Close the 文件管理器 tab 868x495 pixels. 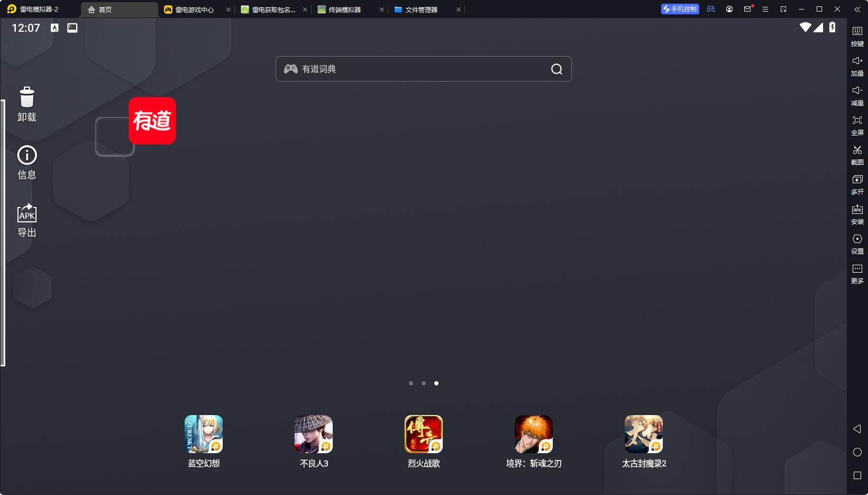click(x=459, y=10)
